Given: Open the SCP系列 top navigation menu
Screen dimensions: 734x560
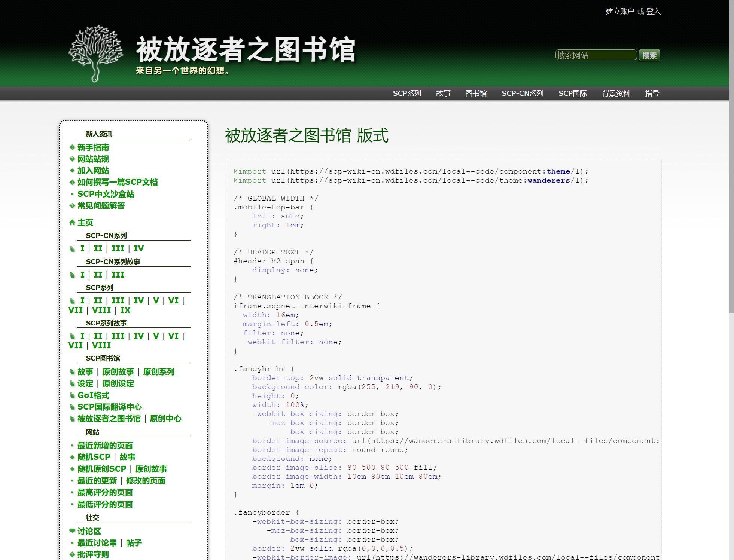Looking at the screenshot, I should [407, 93].
